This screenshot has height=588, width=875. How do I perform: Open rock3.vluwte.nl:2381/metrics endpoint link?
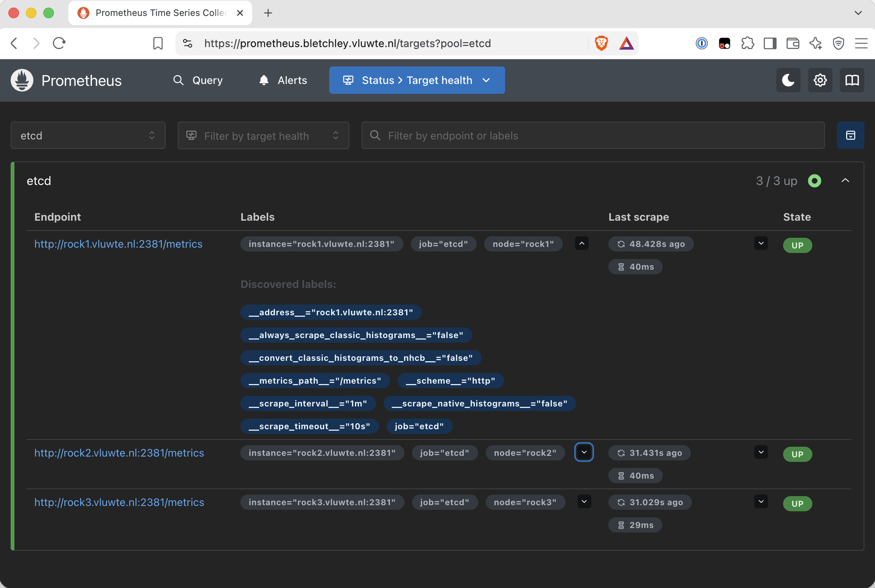click(x=119, y=502)
